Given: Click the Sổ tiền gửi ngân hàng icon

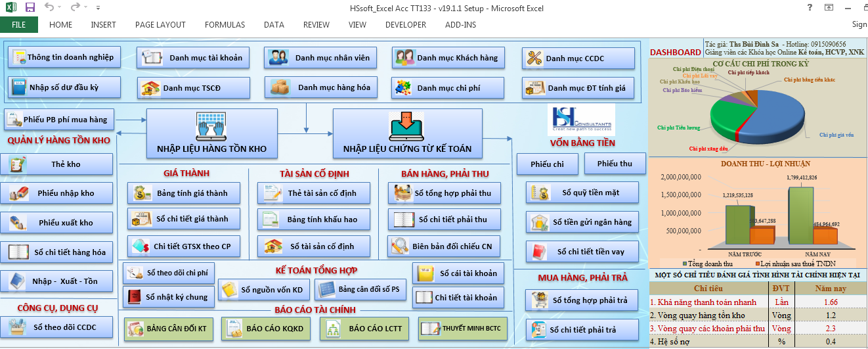Looking at the screenshot, I should click(541, 222).
